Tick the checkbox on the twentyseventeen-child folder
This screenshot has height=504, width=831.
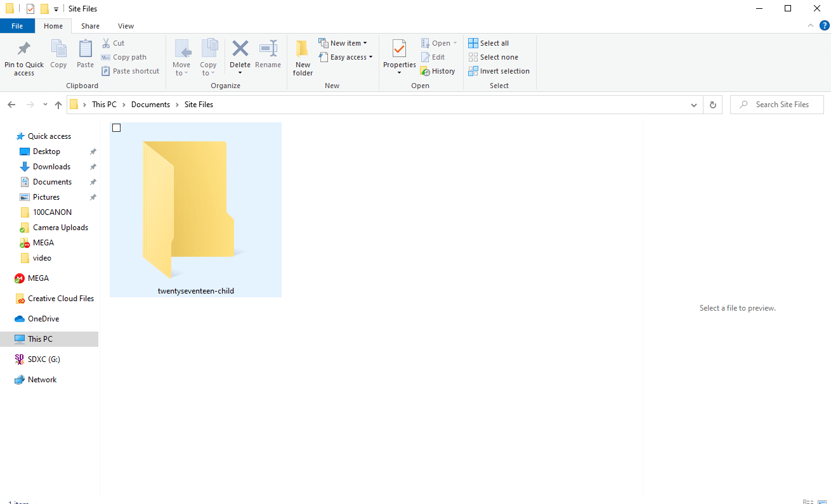pos(116,127)
